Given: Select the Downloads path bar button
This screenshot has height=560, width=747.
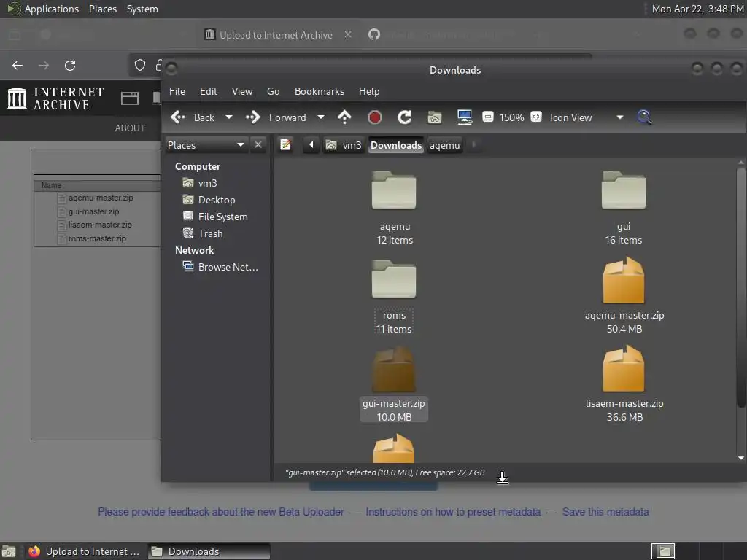Looking at the screenshot, I should (x=396, y=145).
